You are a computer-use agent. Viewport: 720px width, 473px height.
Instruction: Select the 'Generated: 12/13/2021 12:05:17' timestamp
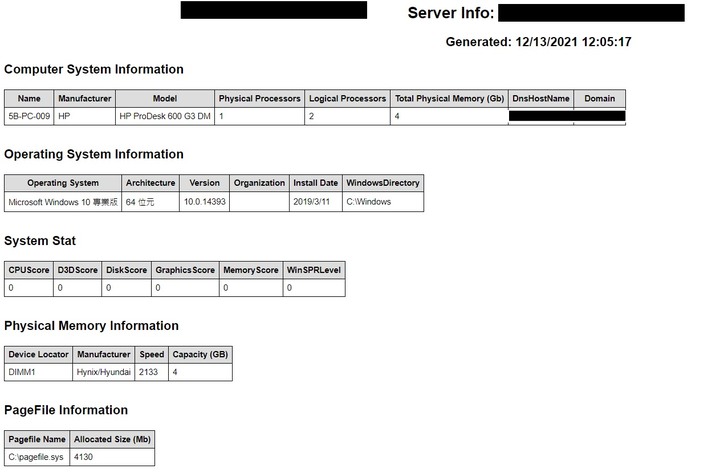pos(538,42)
